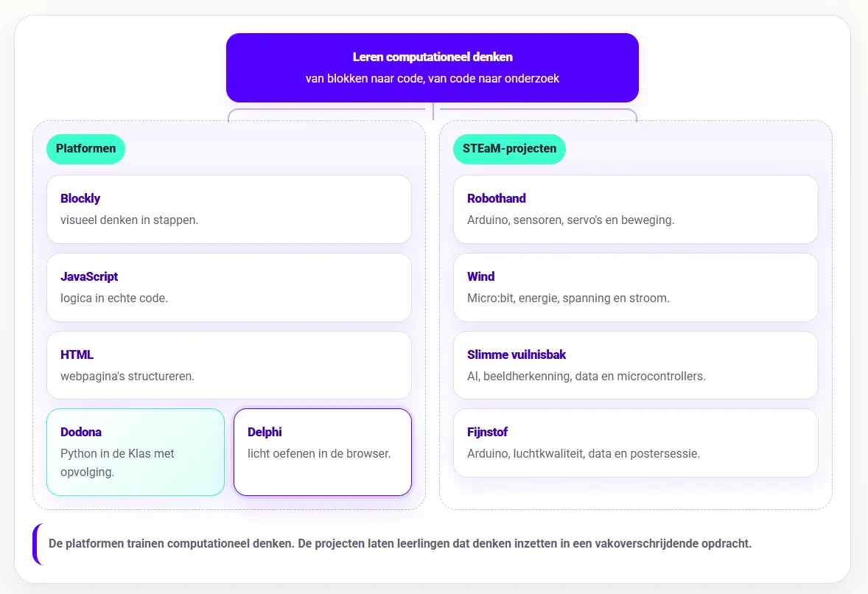Viewport: 868px width, 594px height.
Task: Click the Fijnstof description about luchtkwaliteit
Action: 584,453
